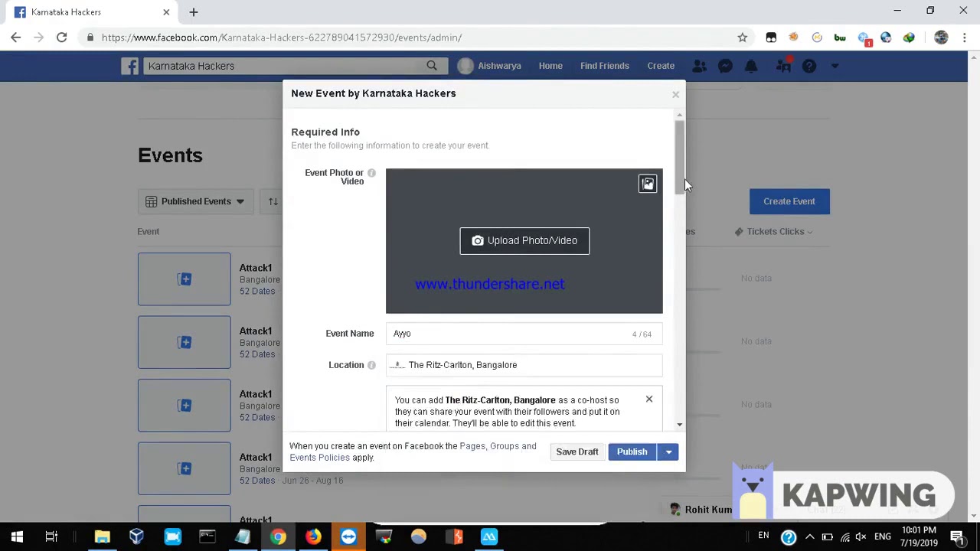980x551 pixels.
Task: Open the Events Policies link
Action: 319,458
